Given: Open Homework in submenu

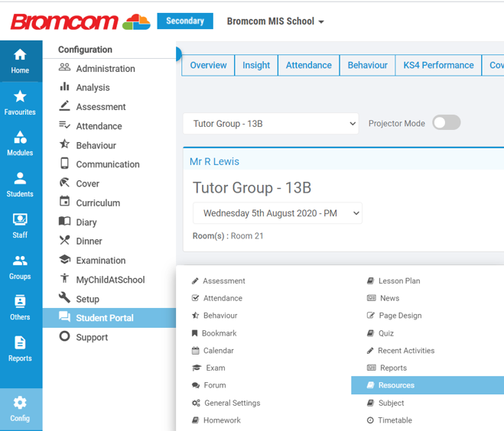Looking at the screenshot, I should pos(216,420).
